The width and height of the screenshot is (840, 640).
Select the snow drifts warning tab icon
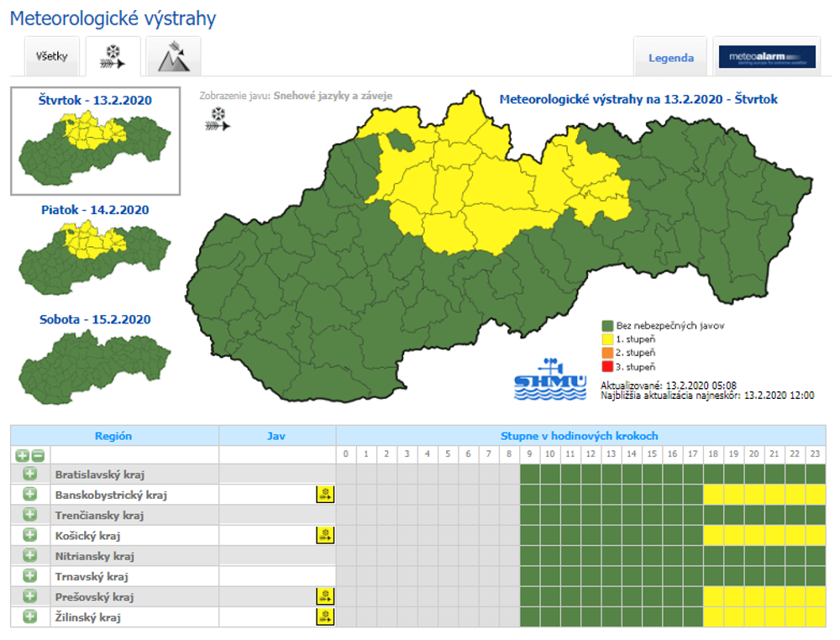(113, 56)
